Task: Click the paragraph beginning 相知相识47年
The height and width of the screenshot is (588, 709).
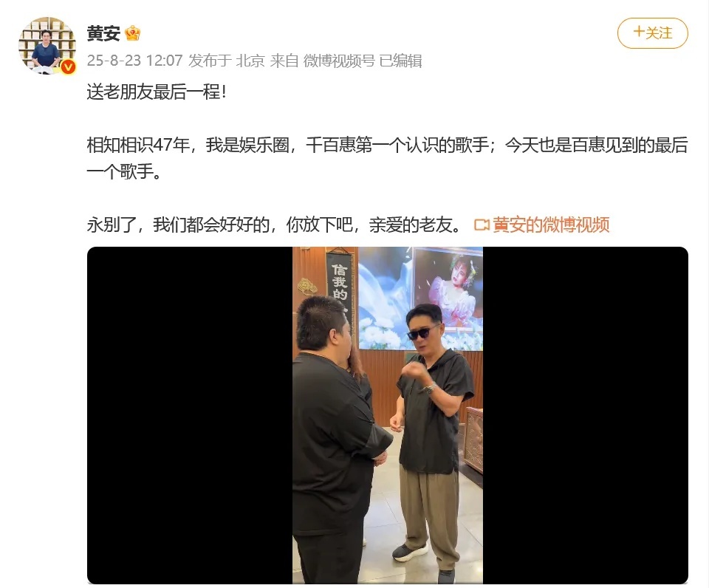Action: pyautogui.click(x=388, y=158)
